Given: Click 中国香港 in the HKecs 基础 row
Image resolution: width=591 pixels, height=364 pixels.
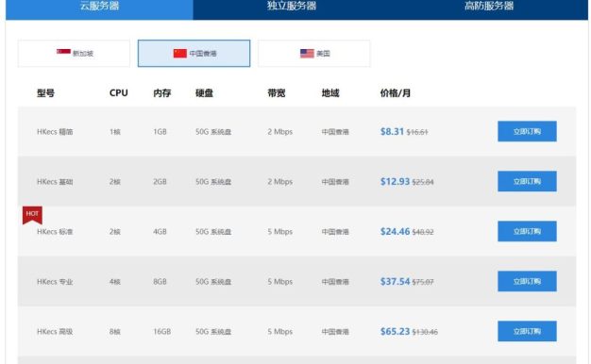Looking at the screenshot, I should 335,182.
